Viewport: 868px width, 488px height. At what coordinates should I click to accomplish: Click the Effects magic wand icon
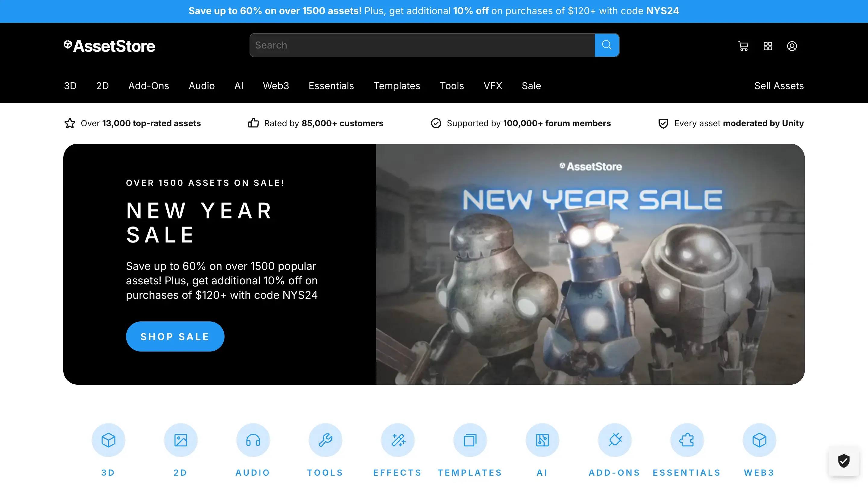[398, 440]
